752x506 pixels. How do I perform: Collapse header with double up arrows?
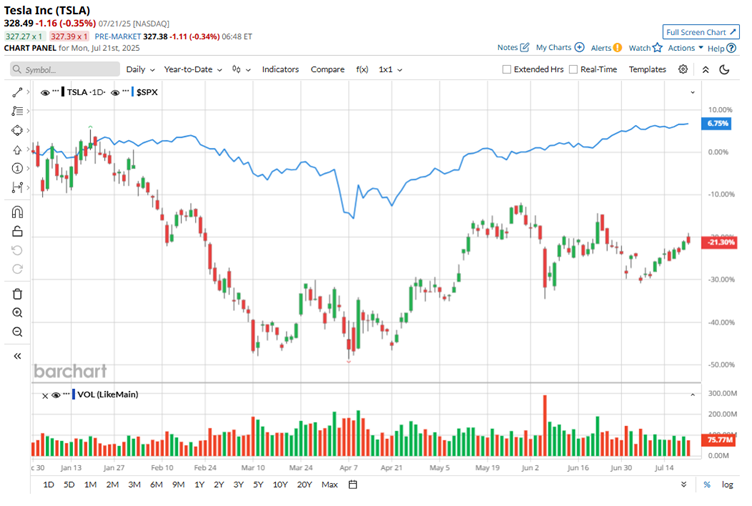[705, 70]
